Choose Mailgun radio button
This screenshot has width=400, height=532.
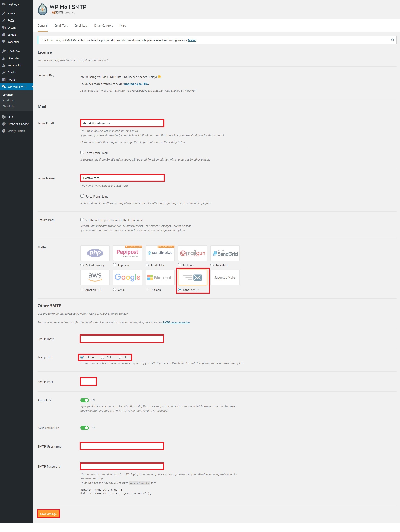(180, 265)
